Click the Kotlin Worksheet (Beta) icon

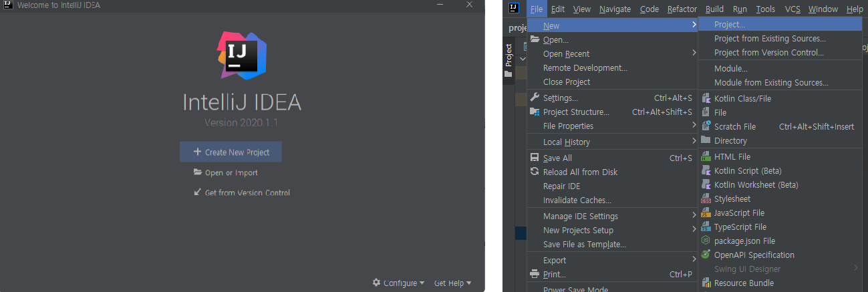(x=706, y=184)
